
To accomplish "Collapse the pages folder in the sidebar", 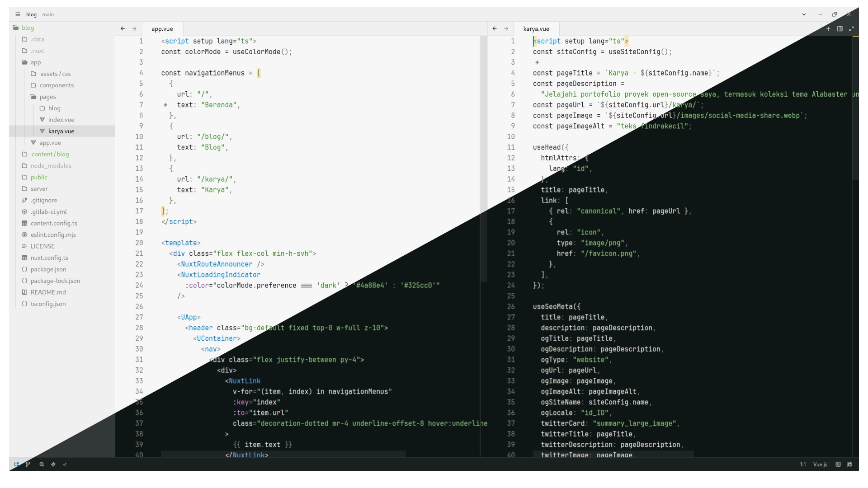I will 47,97.
